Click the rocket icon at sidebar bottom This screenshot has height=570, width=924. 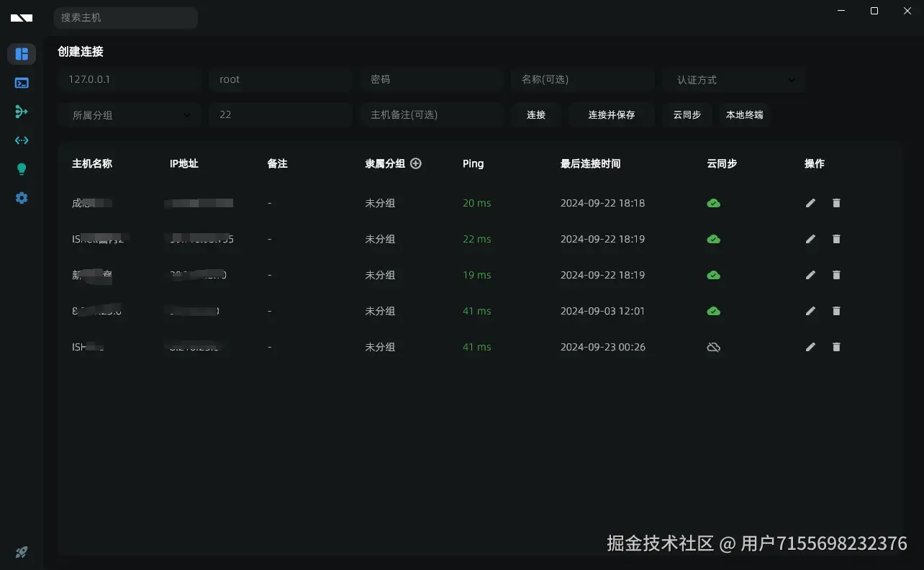click(22, 552)
